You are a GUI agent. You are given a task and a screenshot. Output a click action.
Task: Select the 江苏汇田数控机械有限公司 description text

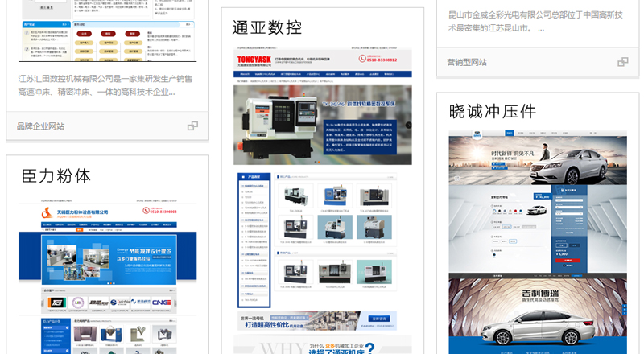tap(105, 85)
